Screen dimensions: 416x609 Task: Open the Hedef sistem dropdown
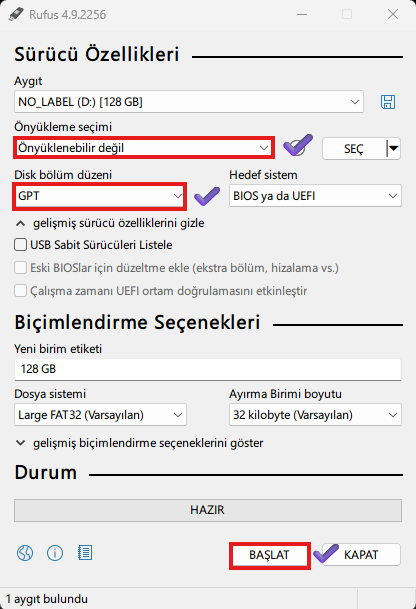pyautogui.click(x=315, y=196)
